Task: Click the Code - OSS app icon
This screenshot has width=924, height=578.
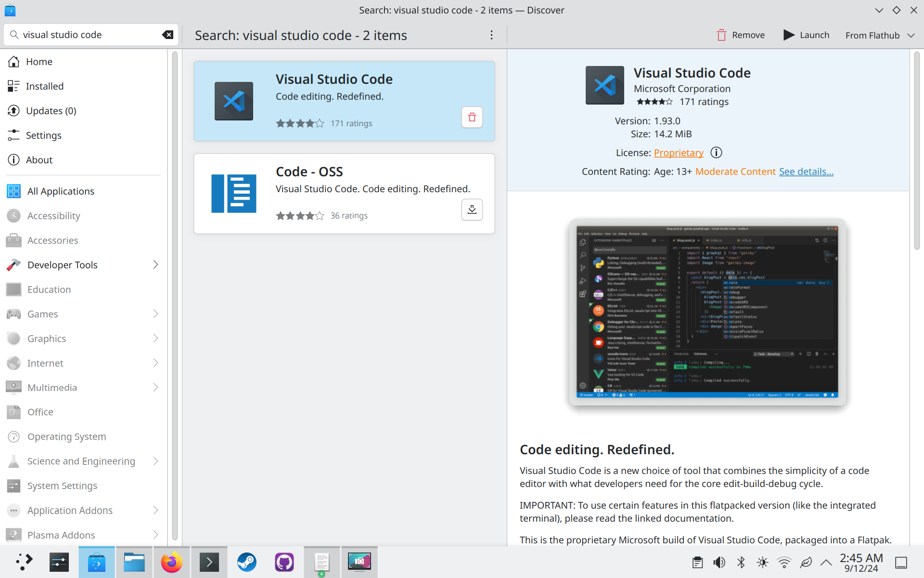Action: [x=234, y=194]
